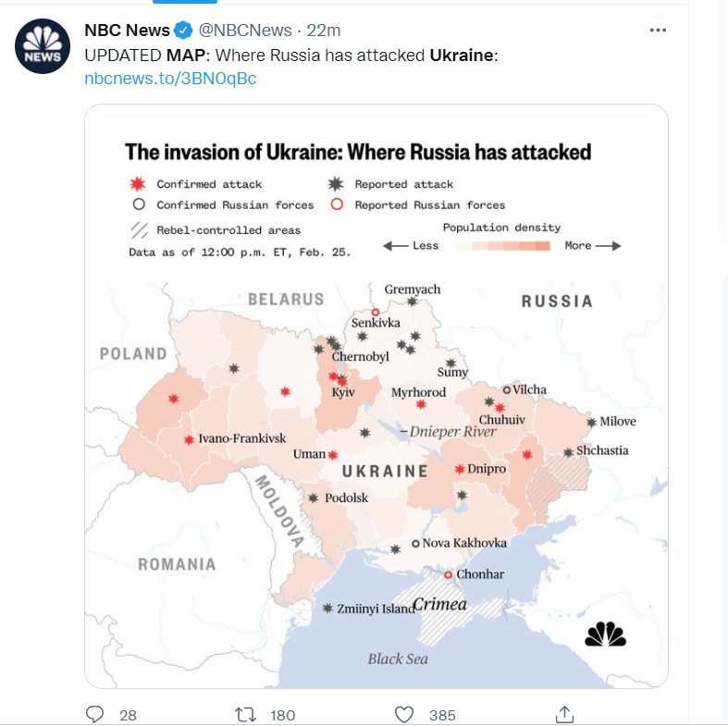Click the NBC News profile avatar

43,46
